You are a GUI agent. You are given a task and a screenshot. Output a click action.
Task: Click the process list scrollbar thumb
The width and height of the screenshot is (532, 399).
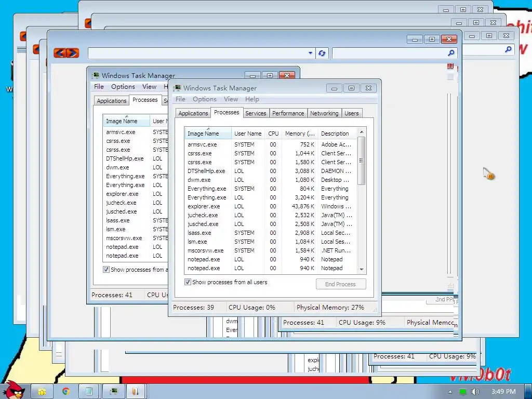coord(362,161)
